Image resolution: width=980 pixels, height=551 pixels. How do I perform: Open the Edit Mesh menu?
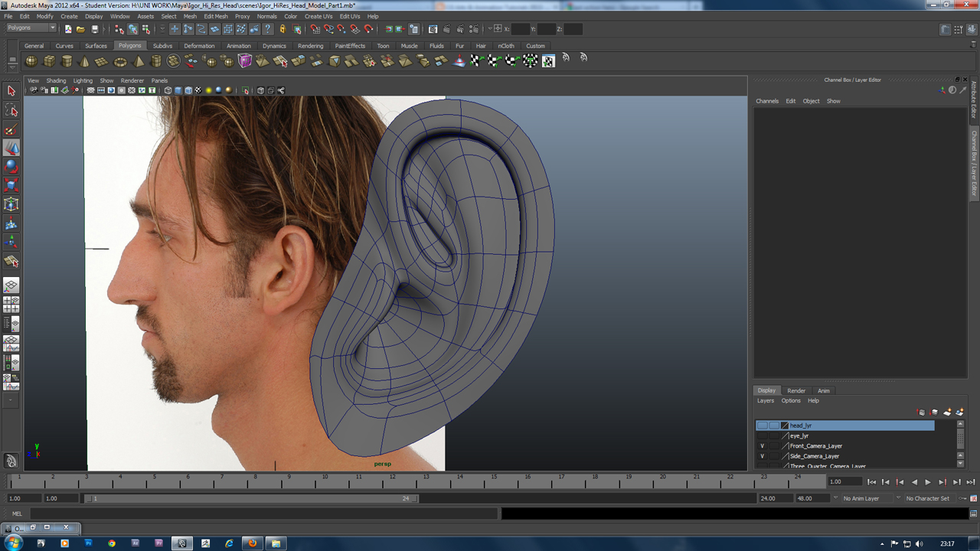click(215, 16)
